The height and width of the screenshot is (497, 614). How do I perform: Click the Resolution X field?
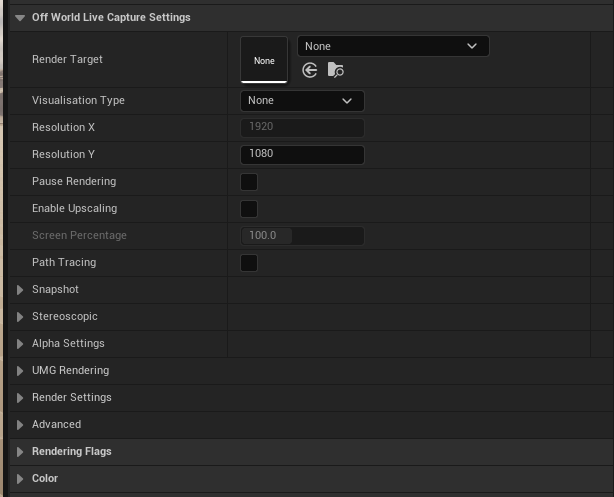point(302,127)
